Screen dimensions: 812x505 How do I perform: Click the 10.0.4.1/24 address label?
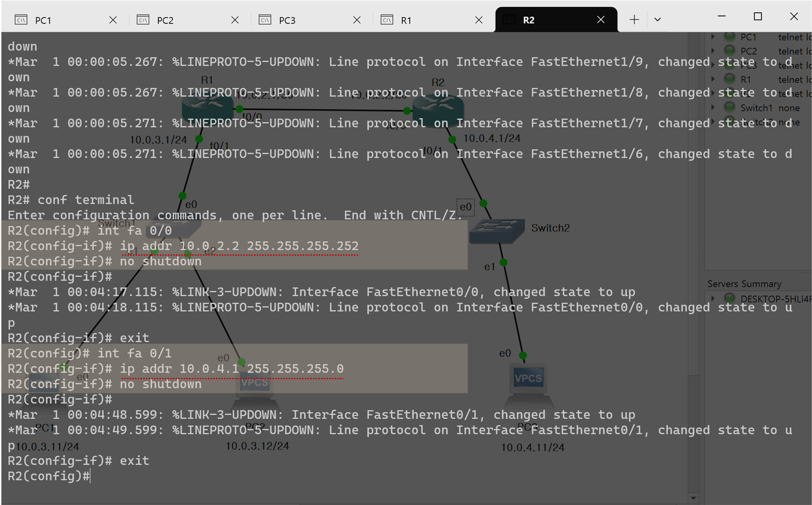[x=492, y=138]
